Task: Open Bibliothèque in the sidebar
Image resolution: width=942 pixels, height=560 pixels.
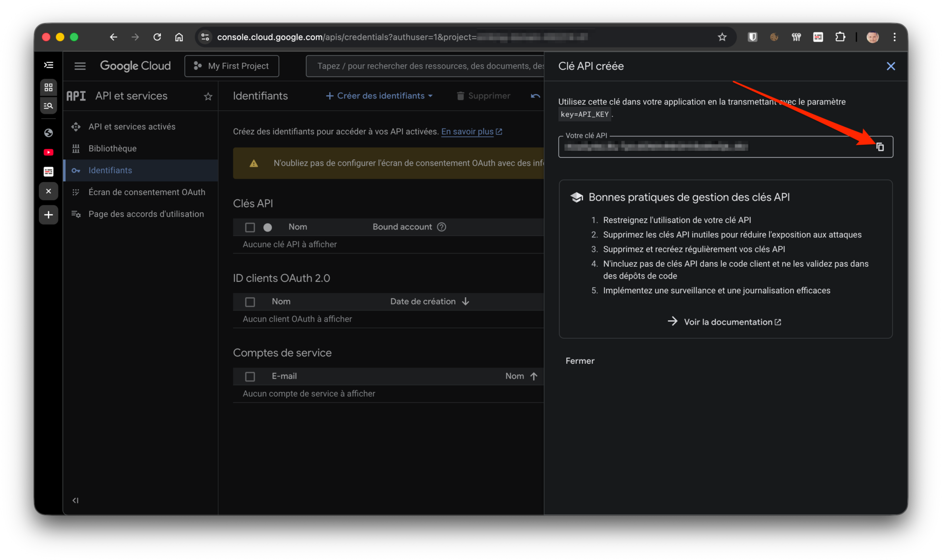Action: (112, 149)
